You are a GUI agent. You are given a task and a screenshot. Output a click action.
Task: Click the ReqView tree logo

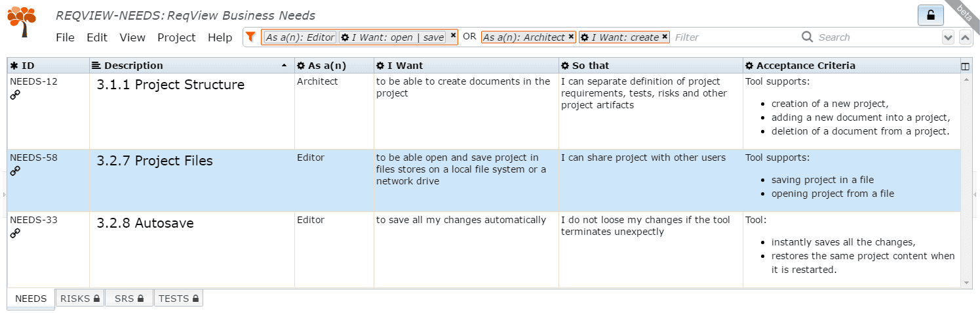tap(22, 20)
